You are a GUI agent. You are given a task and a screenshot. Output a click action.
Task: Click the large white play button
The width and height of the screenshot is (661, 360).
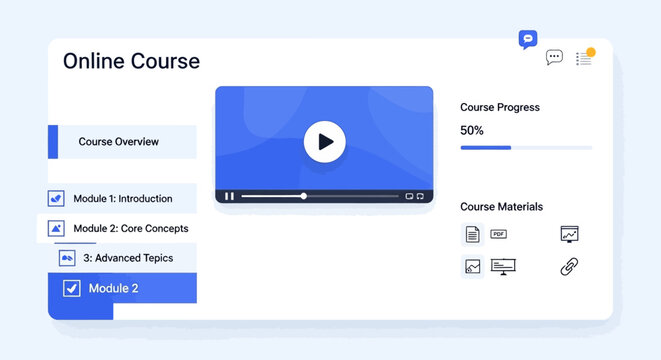tap(325, 142)
